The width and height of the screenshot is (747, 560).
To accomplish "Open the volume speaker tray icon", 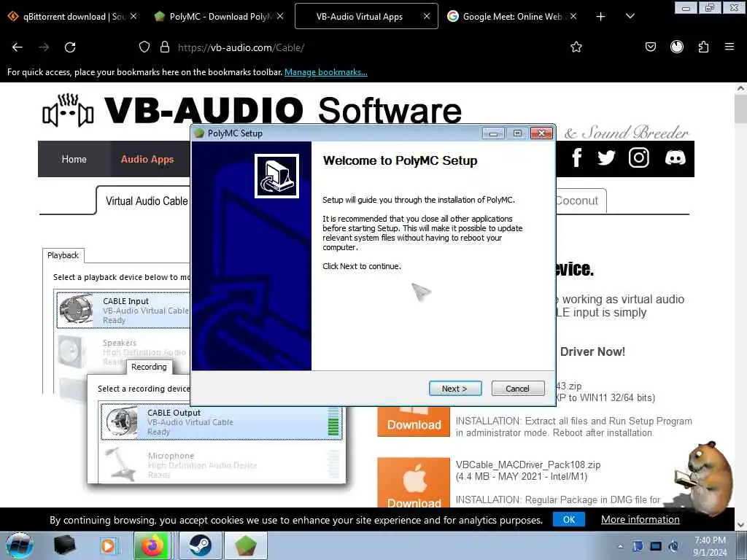I will [x=673, y=546].
